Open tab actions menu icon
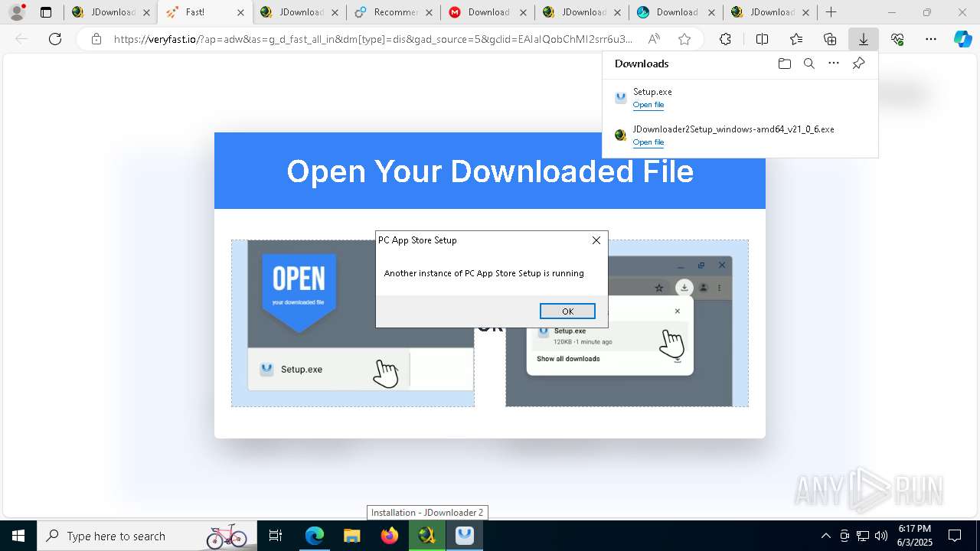Viewport: 980px width, 551px height. click(46, 12)
